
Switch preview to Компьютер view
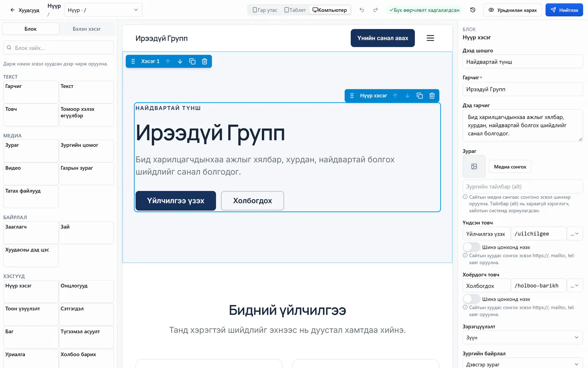(x=330, y=10)
